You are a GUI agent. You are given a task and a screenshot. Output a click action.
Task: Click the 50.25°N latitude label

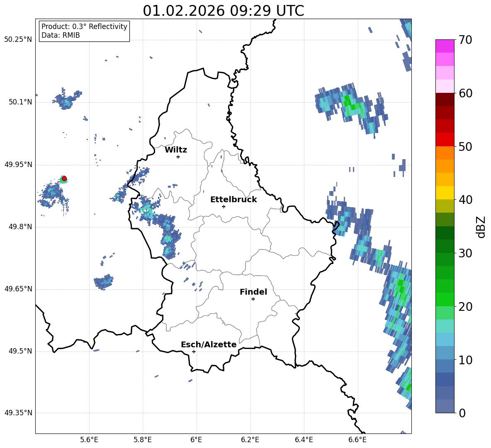coord(18,40)
